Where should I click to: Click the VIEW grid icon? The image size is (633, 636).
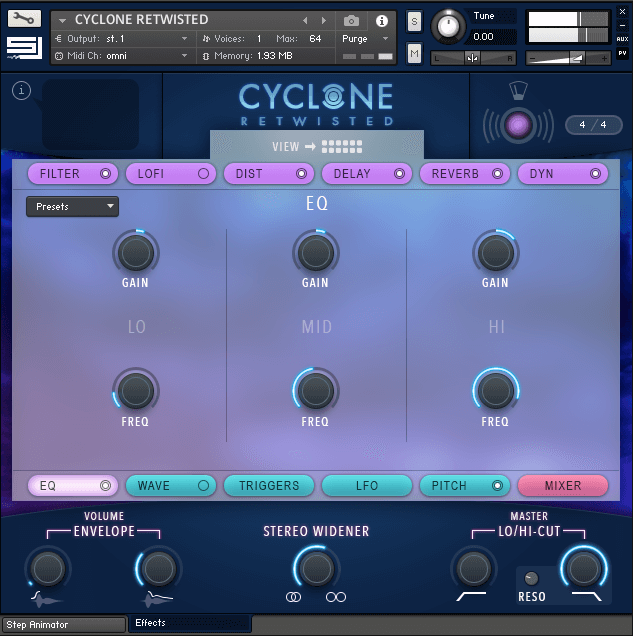(x=342, y=147)
